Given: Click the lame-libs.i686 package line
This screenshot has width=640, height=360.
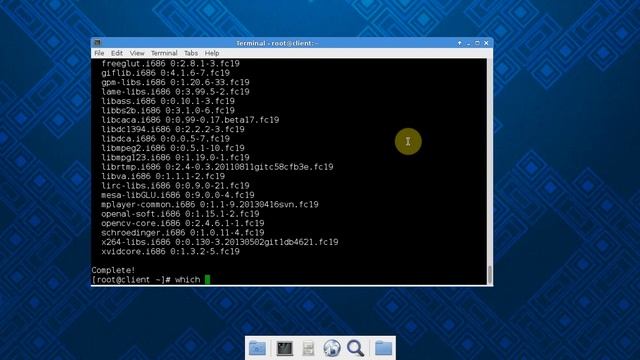Looking at the screenshot, I should (175, 92).
